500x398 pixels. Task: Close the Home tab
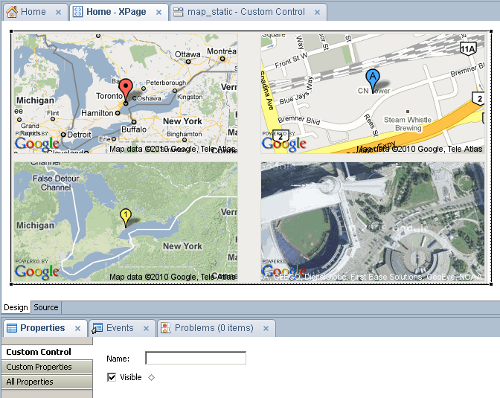[58, 12]
